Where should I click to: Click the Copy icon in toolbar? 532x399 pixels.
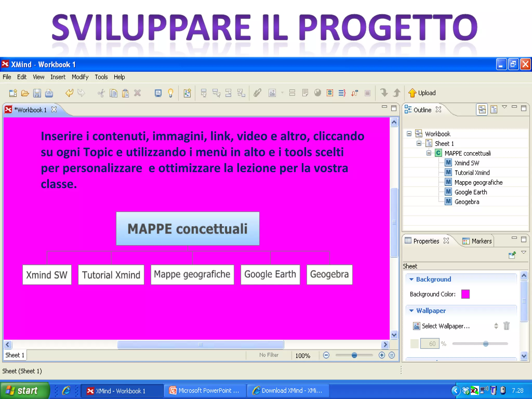tap(113, 93)
